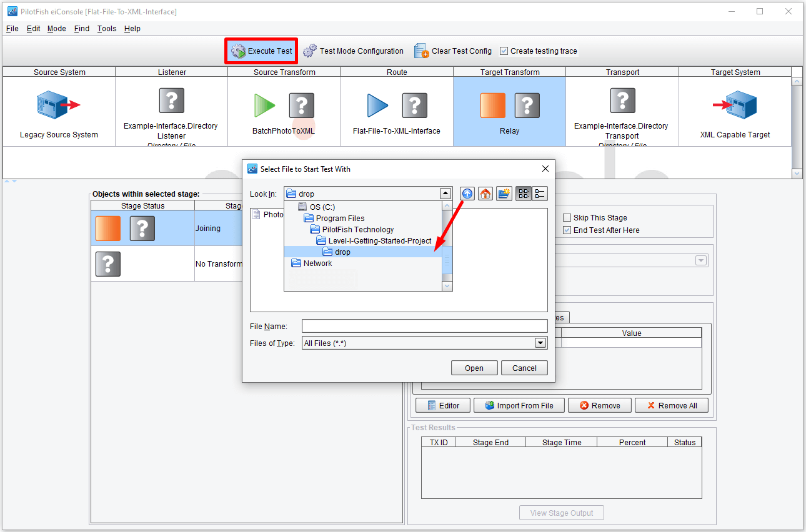Select the drop folder in list
This screenshot has width=806, height=532.
(363, 252)
